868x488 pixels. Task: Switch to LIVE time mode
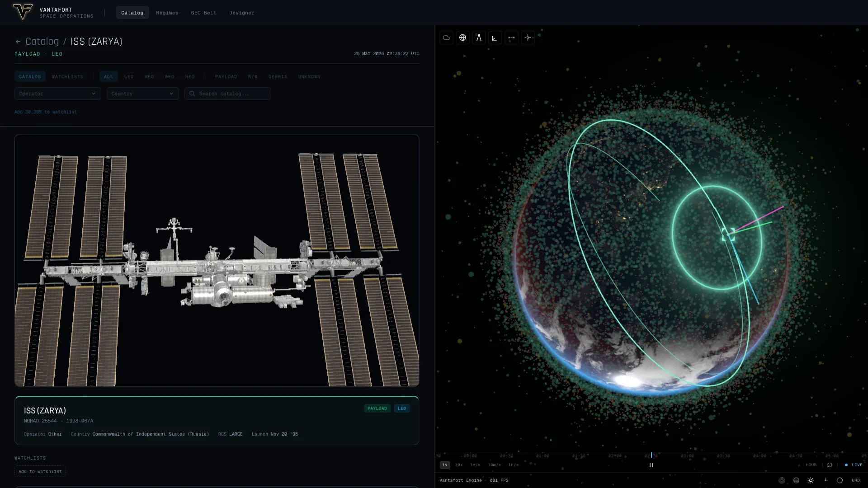[x=854, y=465]
